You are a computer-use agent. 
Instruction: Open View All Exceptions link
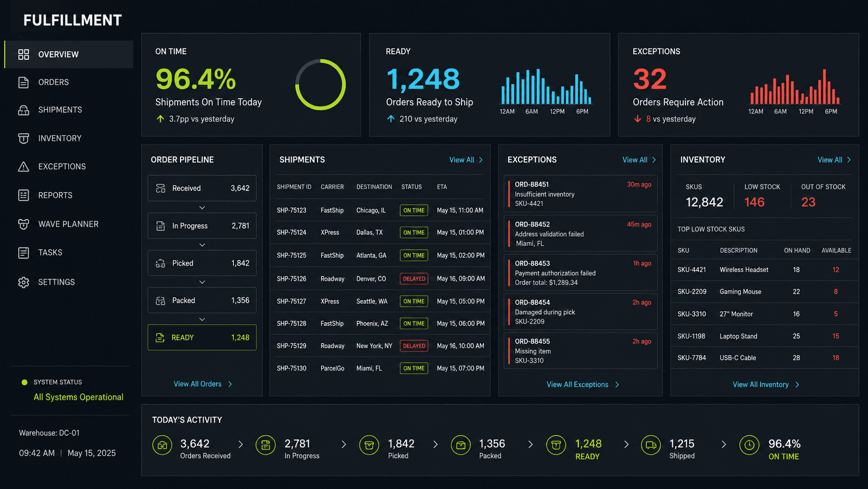click(582, 385)
